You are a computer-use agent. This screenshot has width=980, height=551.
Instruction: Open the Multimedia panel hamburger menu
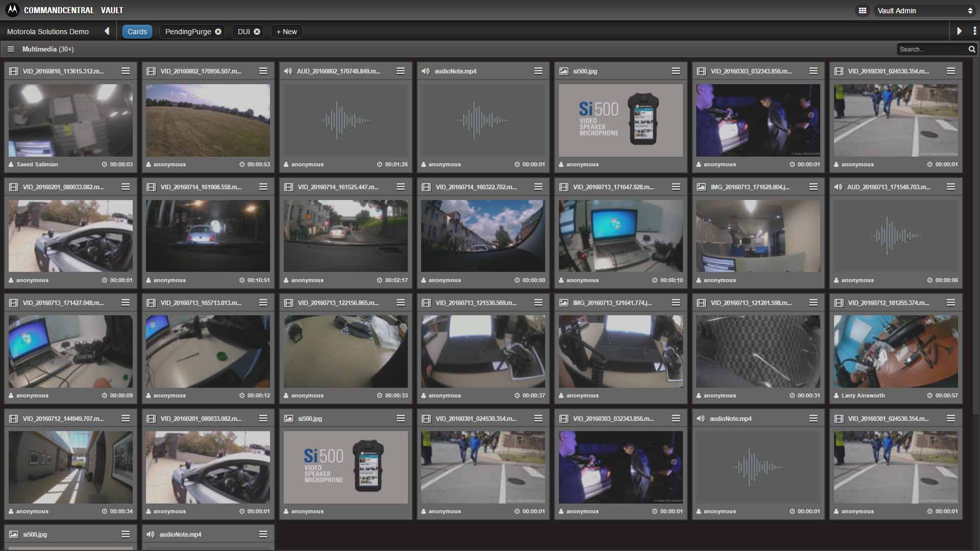[x=11, y=49]
